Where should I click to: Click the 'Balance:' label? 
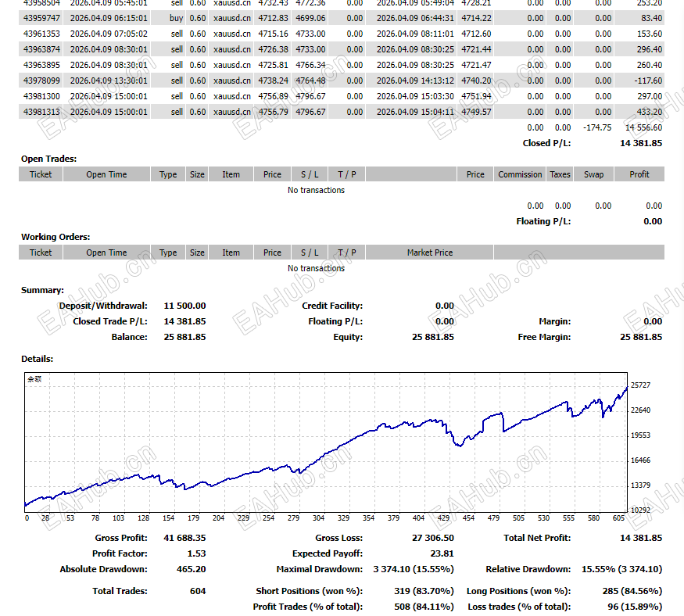coord(129,337)
